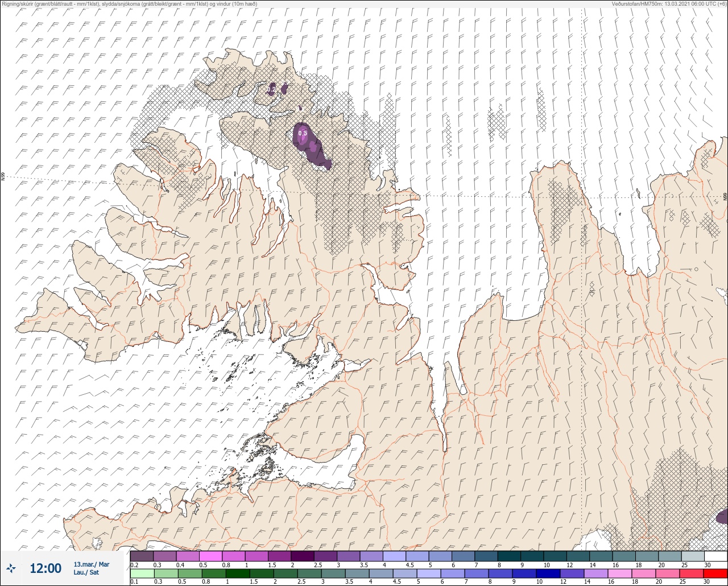728x586 pixels.
Task: Pick the top-row legend swatch labeled 0.2
Action: [142, 556]
